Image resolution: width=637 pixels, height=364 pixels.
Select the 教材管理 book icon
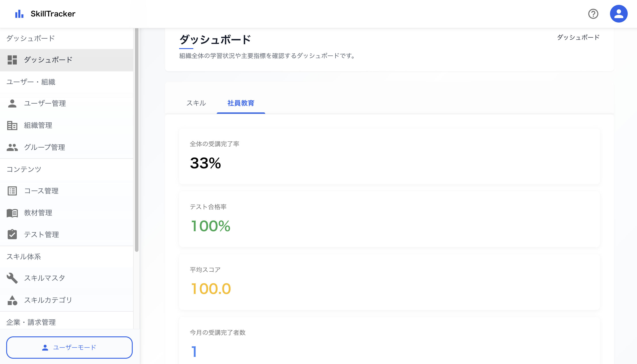click(x=12, y=213)
